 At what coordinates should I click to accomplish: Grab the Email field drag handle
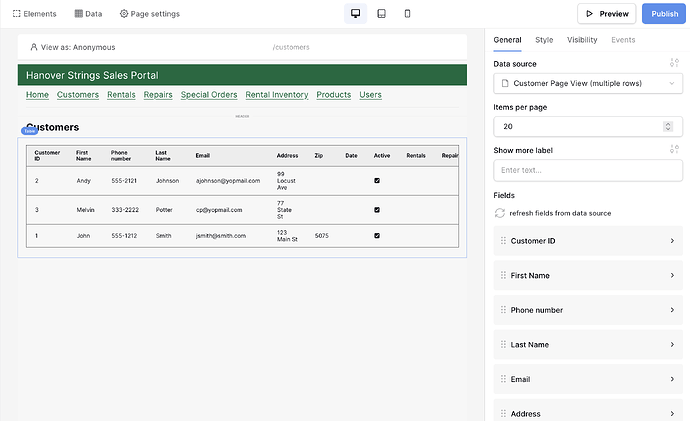503,379
